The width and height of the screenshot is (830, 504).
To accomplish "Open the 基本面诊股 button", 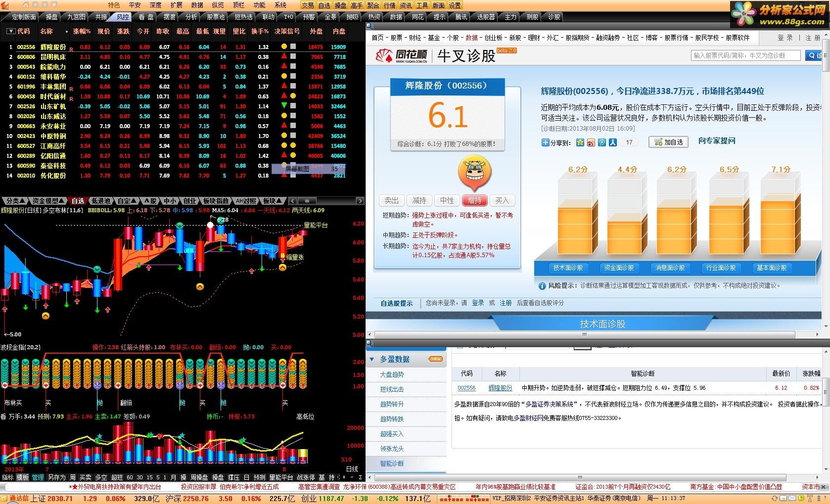I will pyautogui.click(x=772, y=268).
